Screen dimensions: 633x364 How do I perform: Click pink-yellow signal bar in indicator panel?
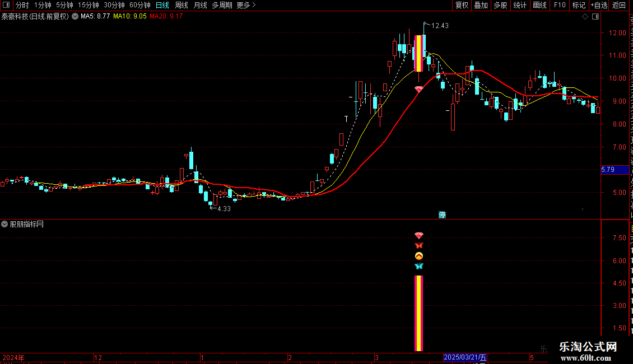pos(418,313)
